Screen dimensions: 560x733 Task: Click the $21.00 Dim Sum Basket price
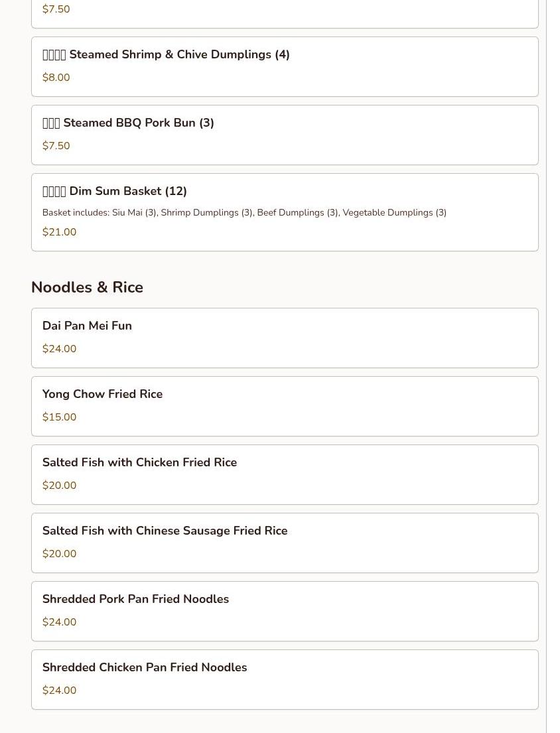pos(59,232)
